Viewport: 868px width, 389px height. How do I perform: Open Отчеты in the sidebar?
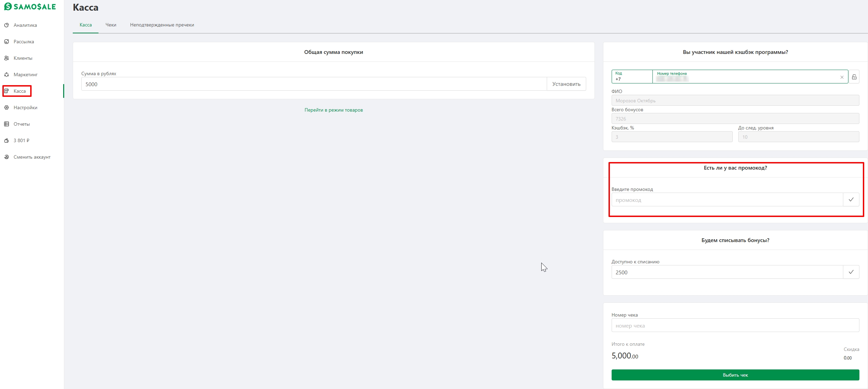22,124
